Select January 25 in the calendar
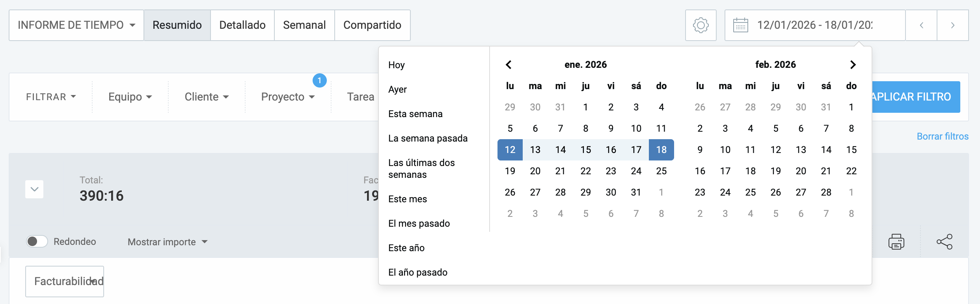This screenshot has height=304, width=980. [x=661, y=171]
